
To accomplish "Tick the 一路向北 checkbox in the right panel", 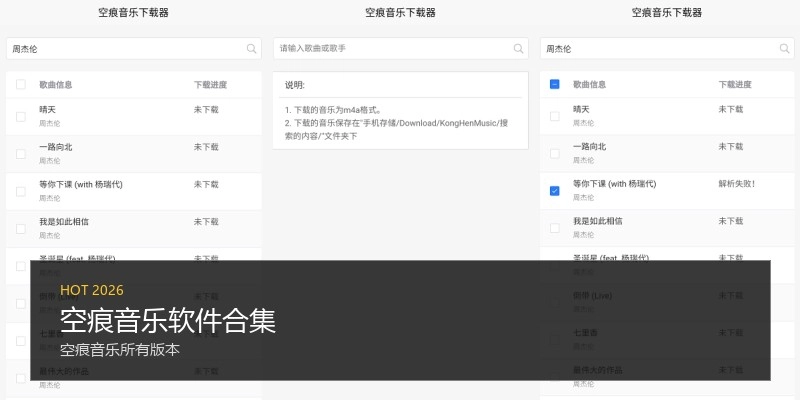I will point(555,154).
